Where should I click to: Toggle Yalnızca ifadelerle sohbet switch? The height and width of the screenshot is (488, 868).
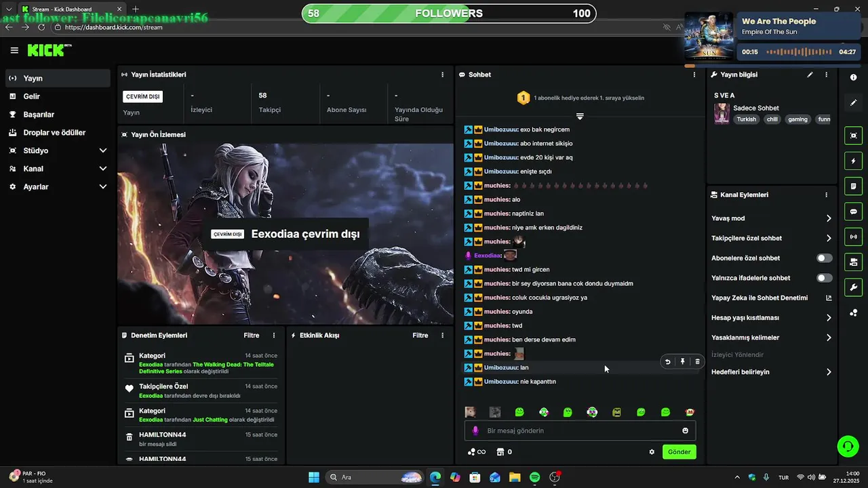tap(824, 278)
